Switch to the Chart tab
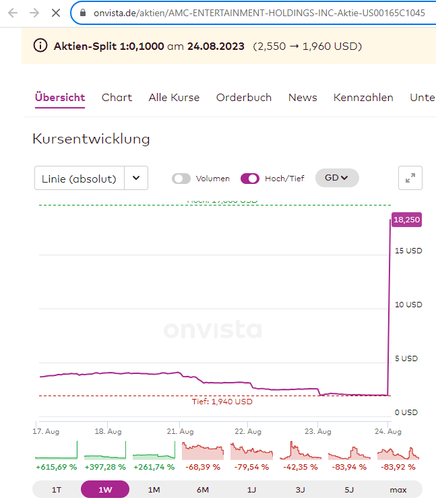 tap(117, 98)
